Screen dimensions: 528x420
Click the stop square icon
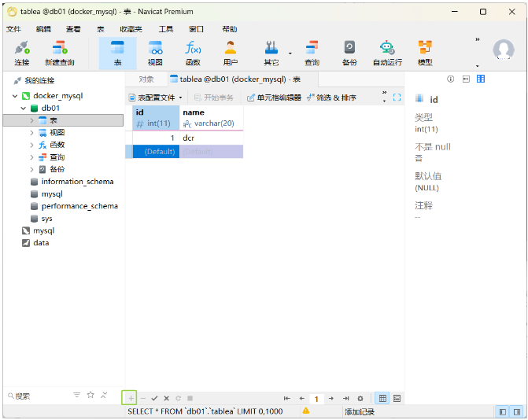click(190, 399)
